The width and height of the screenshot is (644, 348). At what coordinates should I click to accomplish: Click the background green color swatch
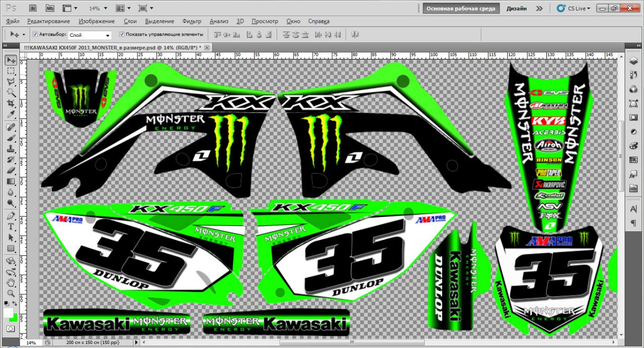[x=15, y=318]
